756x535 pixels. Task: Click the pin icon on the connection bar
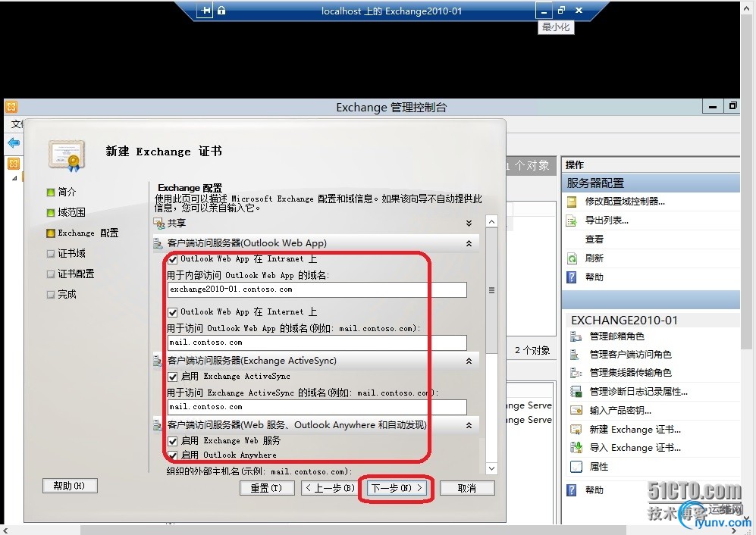click(x=205, y=11)
